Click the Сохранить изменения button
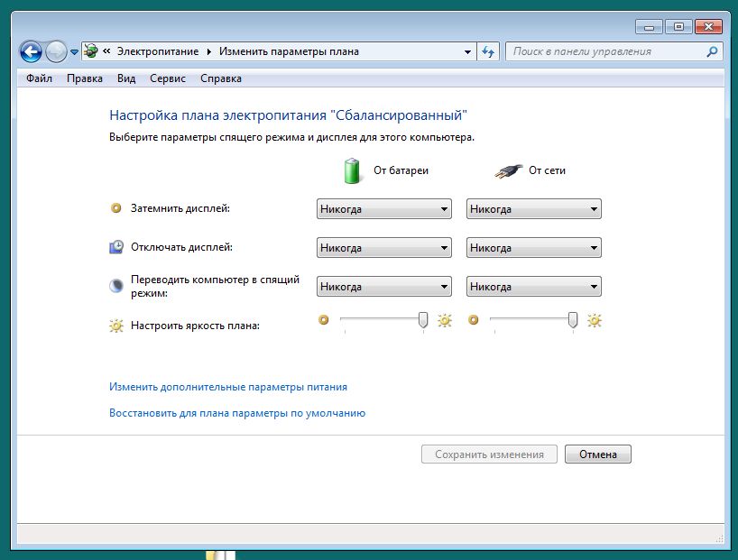 point(489,454)
